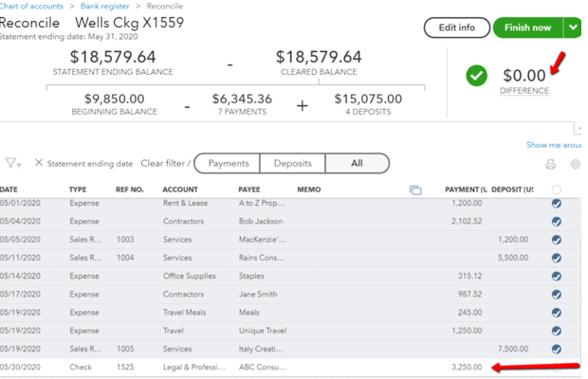Sort by the TYPE column header

[x=78, y=189]
